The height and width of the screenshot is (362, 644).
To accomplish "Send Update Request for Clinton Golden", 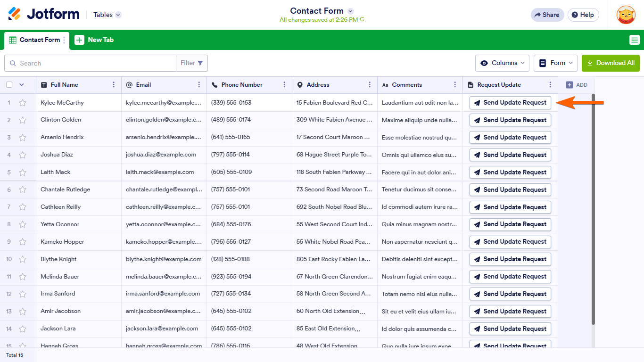I will [x=510, y=120].
